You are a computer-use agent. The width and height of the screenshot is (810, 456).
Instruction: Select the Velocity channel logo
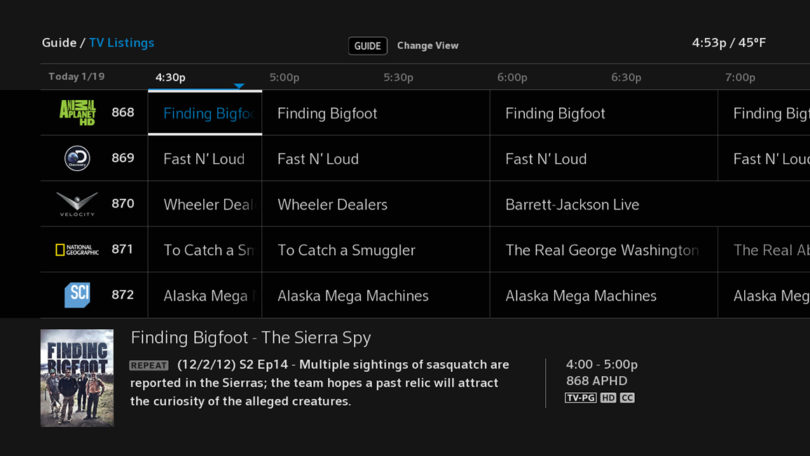[77, 204]
